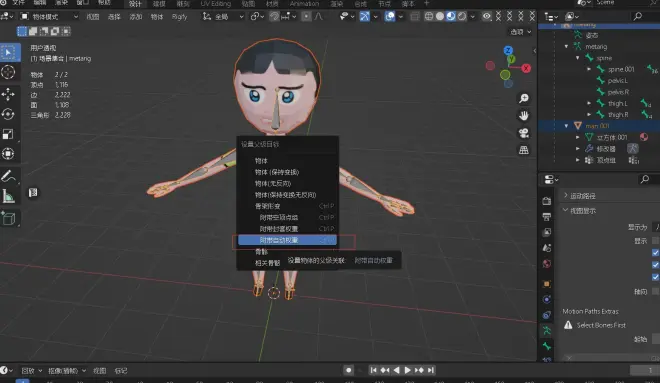Click the red X axis gizmo ball
The image size is (660, 383).
point(526,68)
